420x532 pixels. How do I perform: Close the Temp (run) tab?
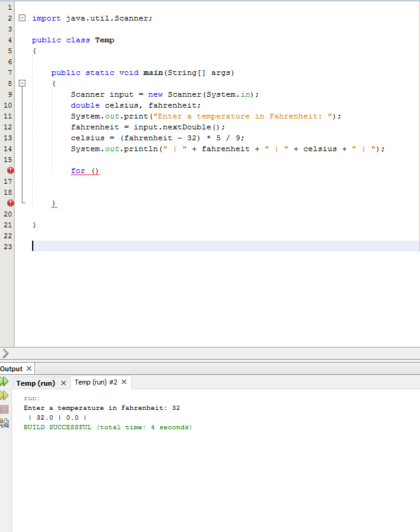point(63,383)
